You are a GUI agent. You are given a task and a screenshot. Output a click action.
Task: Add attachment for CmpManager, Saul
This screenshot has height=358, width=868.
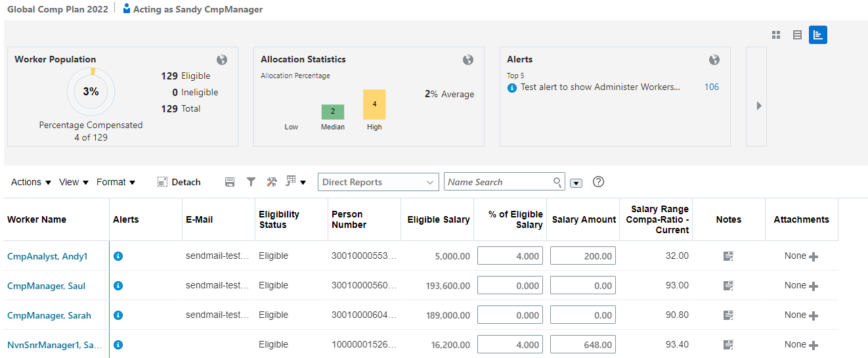[814, 286]
